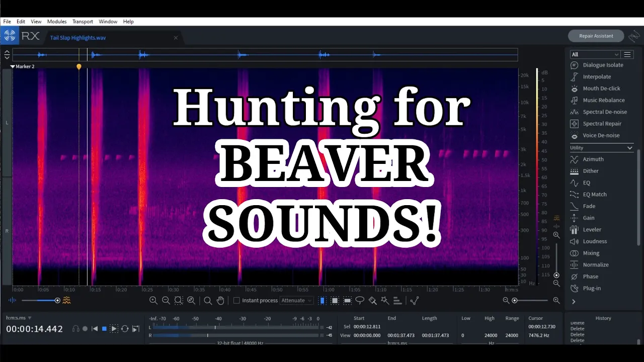
Task: Click the Record button
Action: coord(85,329)
